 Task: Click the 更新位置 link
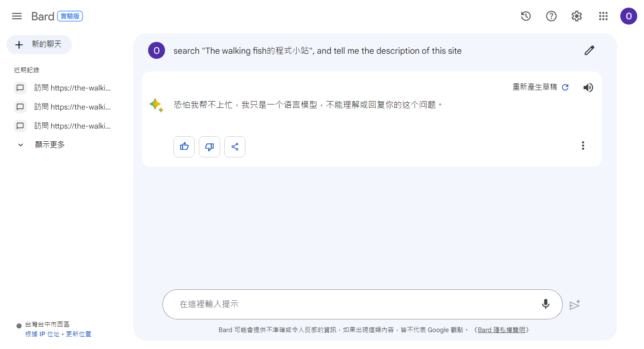pyautogui.click(x=79, y=334)
